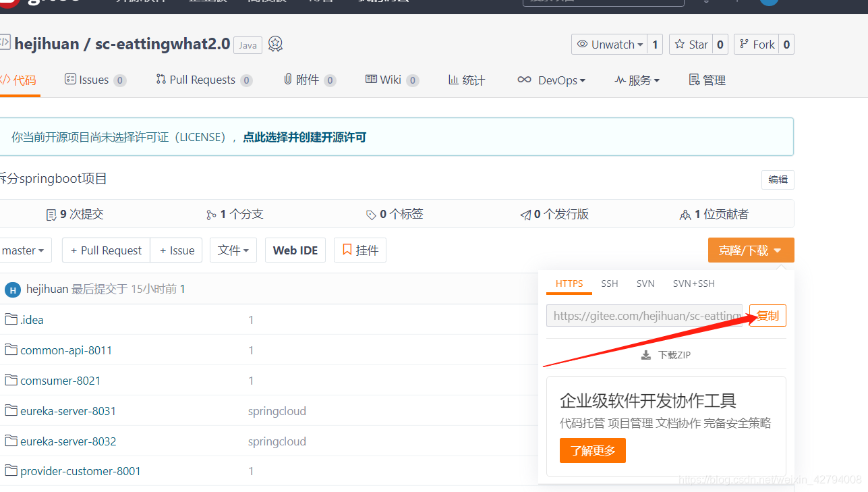Click the fork count 0

pos(786,45)
